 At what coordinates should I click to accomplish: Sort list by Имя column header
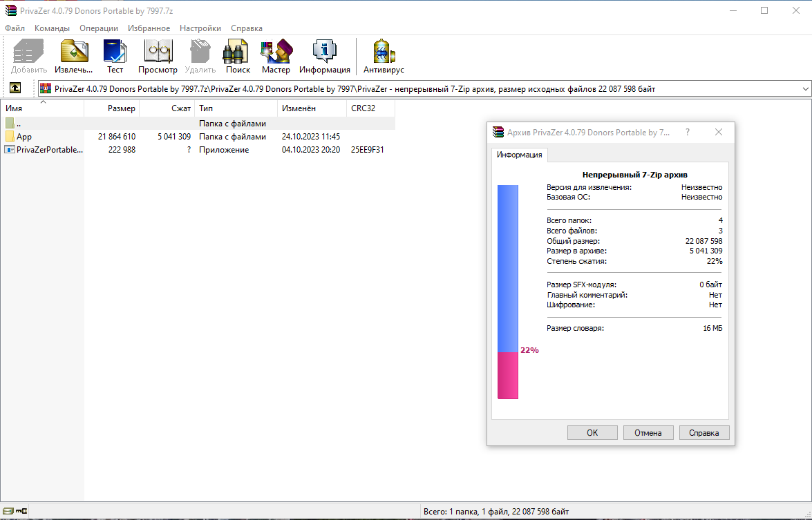(x=42, y=108)
